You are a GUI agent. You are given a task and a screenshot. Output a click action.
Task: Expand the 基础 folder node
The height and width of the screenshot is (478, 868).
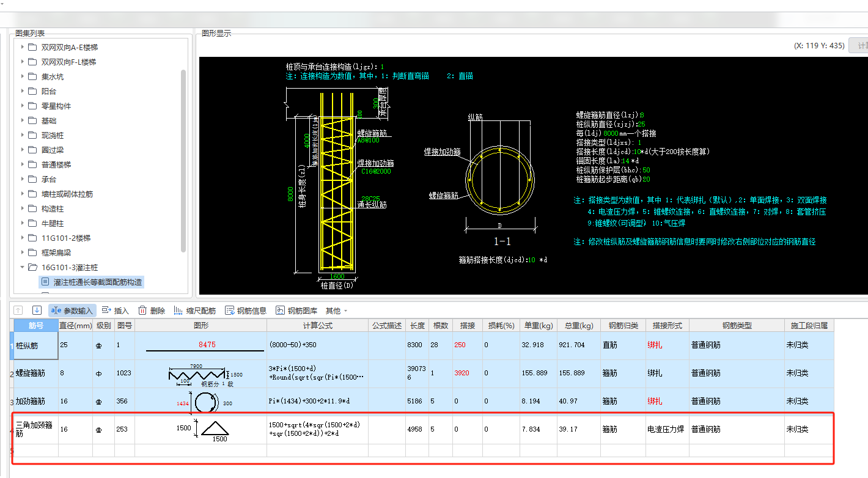(x=23, y=120)
